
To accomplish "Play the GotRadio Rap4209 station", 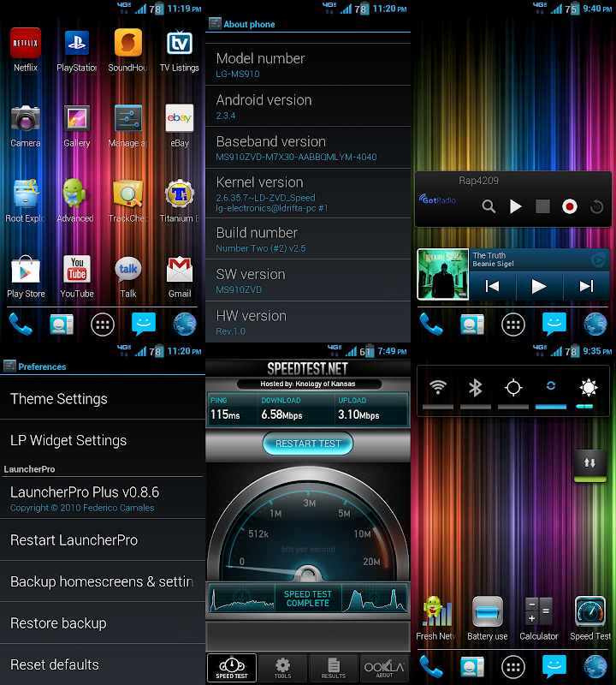I will [x=516, y=206].
